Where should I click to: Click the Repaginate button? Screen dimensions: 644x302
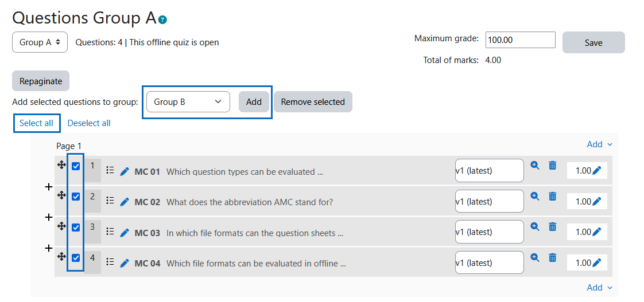point(41,81)
